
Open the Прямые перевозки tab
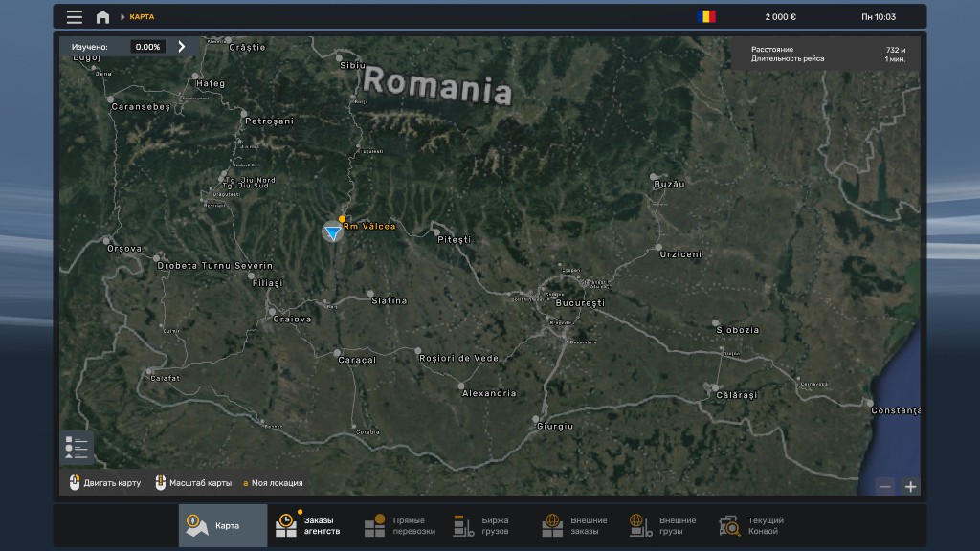coord(401,525)
